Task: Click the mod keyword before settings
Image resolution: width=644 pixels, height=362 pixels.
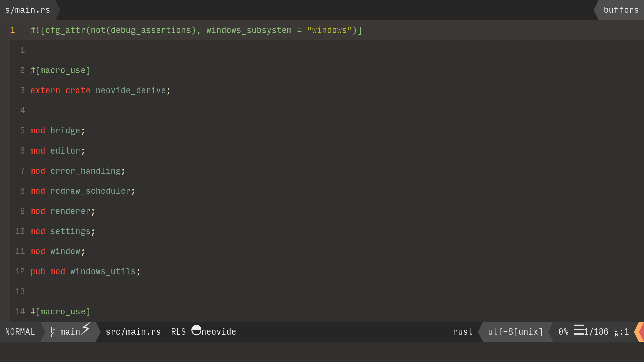Action: coord(38,231)
